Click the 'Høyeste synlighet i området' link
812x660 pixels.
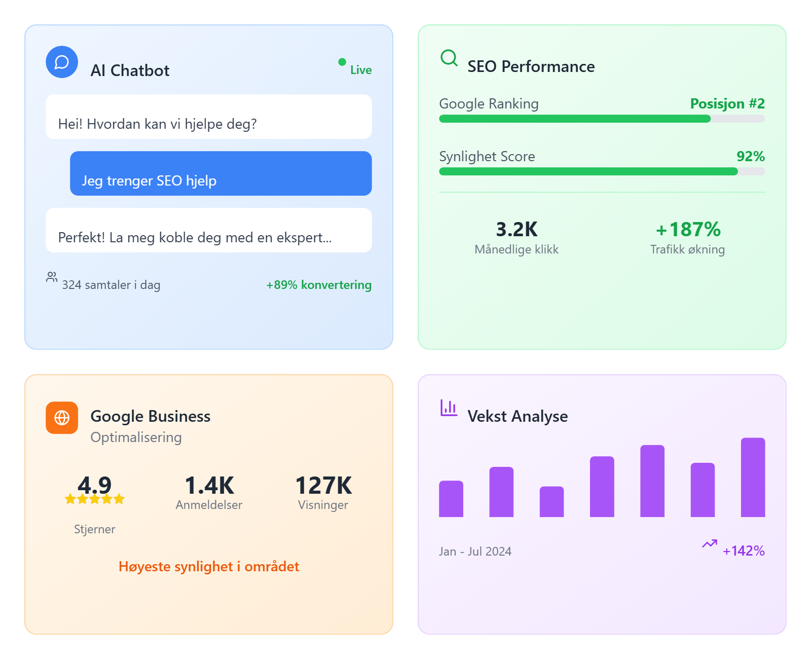click(209, 566)
